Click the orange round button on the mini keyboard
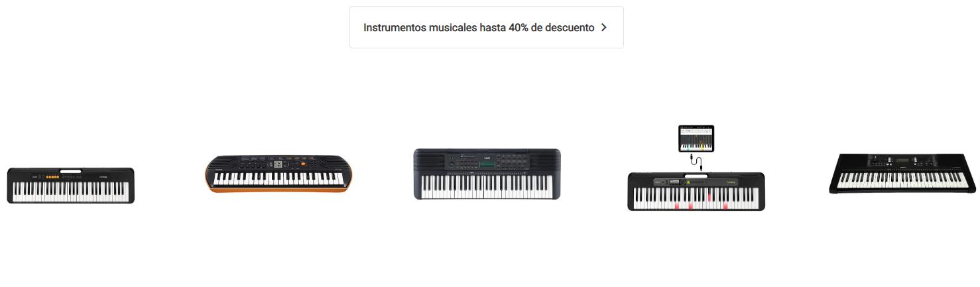Viewport: 980px width, 287px height. pos(303,164)
